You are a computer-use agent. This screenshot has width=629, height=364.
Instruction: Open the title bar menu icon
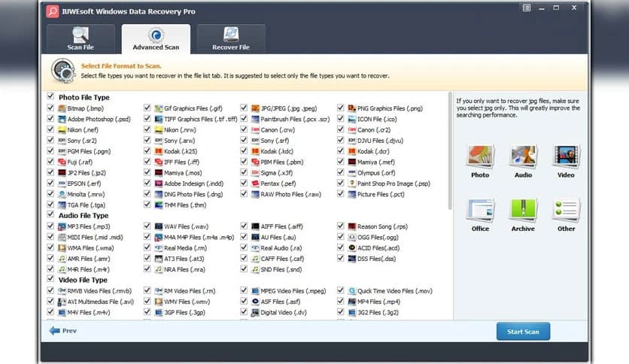click(x=527, y=8)
